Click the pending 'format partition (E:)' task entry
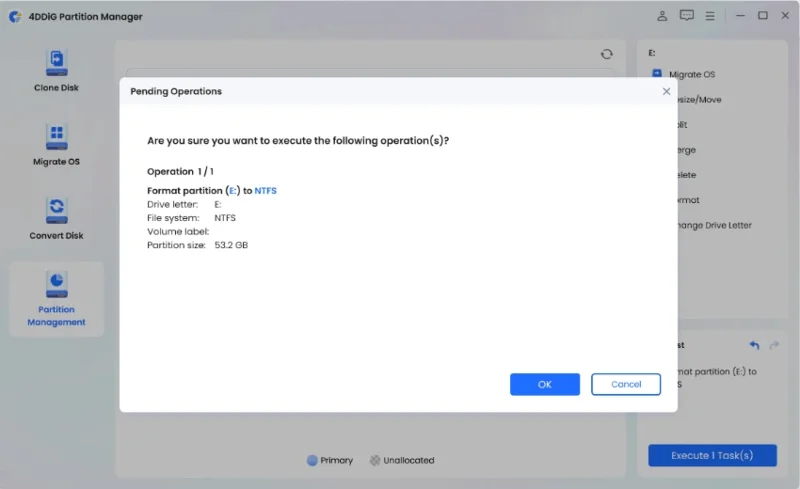 point(717,378)
